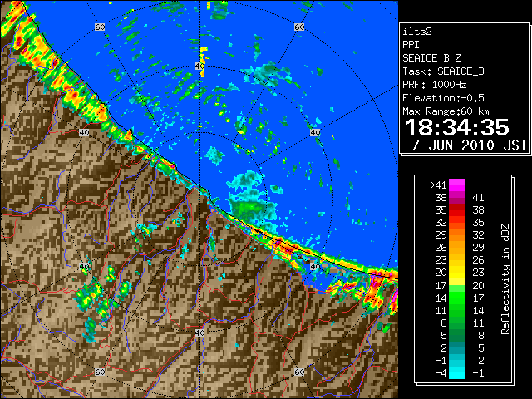Pick the red 35 to 38 dBZ band
532x399 pixels.
pos(457,210)
